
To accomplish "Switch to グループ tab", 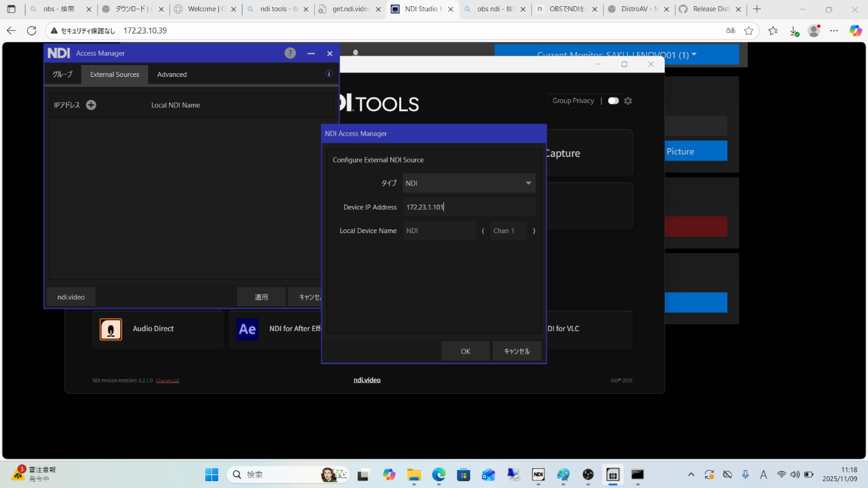I will coord(63,74).
